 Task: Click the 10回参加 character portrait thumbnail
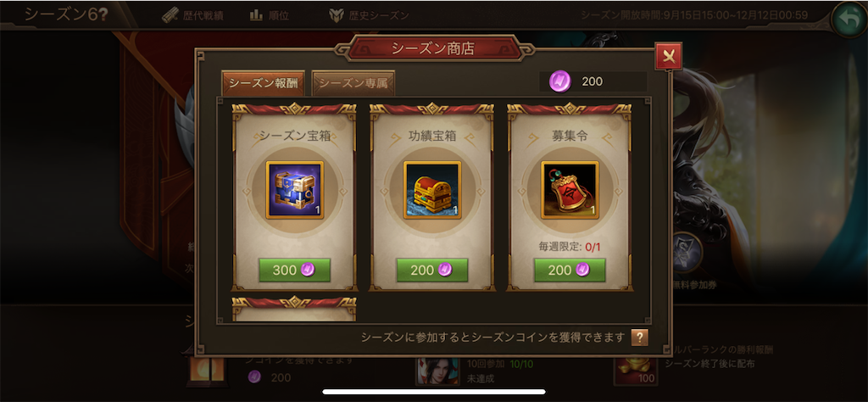[438, 371]
